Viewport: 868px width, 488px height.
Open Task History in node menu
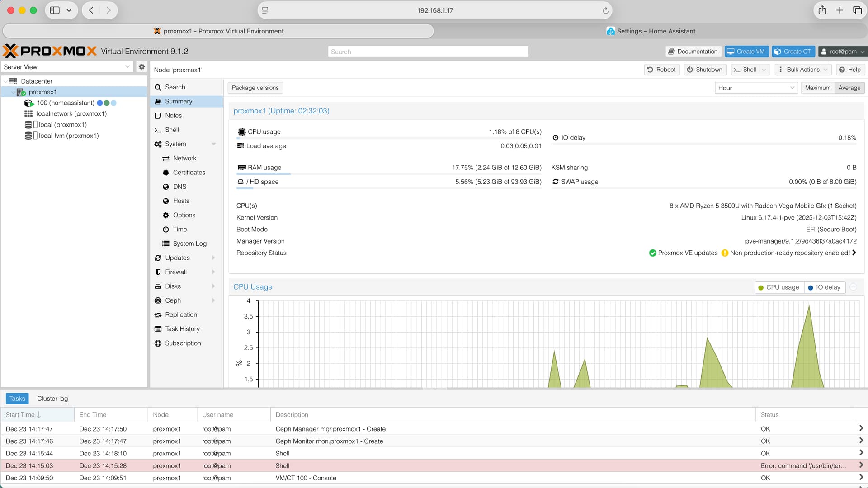click(x=182, y=329)
